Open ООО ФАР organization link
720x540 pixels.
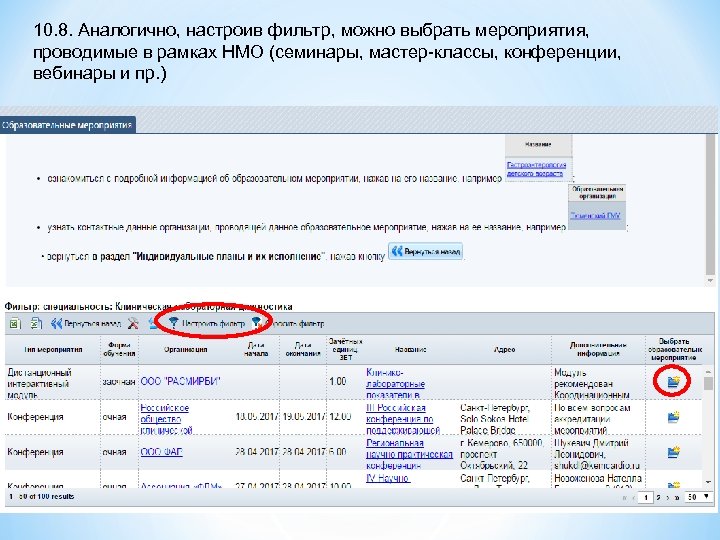tap(161, 452)
